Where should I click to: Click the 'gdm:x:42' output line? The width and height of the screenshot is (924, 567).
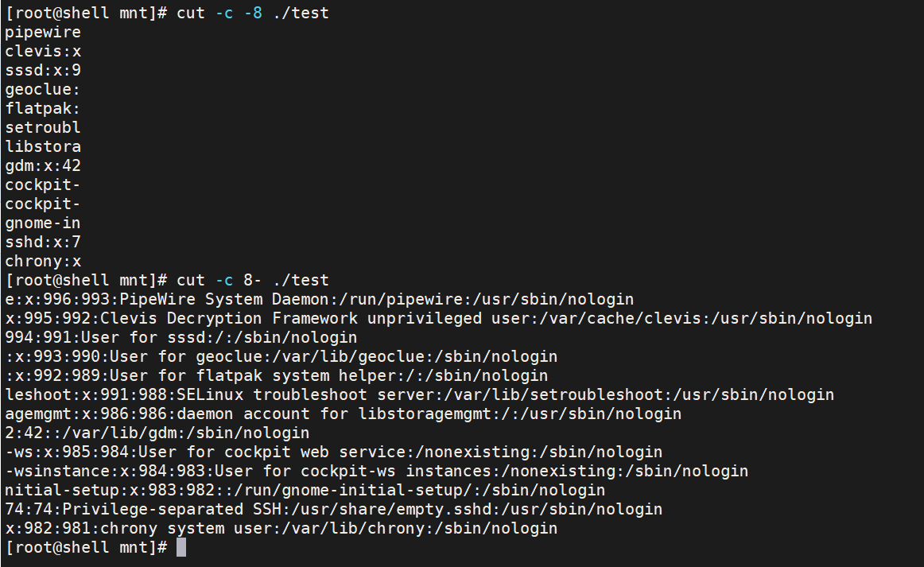[43, 165]
